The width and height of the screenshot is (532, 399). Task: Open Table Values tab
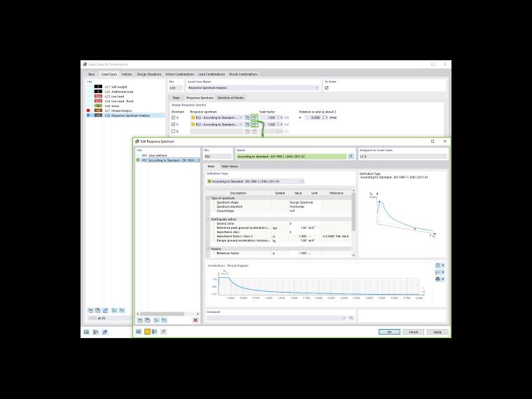(230, 167)
